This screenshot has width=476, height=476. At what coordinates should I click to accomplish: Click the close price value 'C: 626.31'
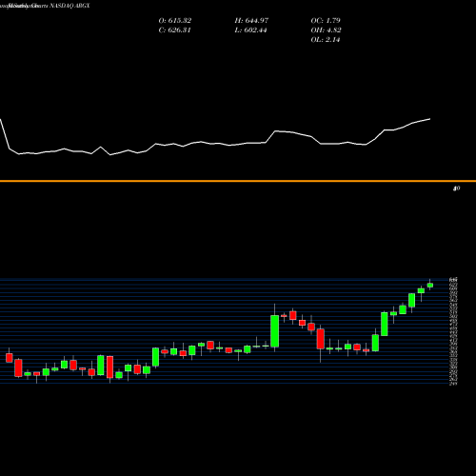pos(174,30)
